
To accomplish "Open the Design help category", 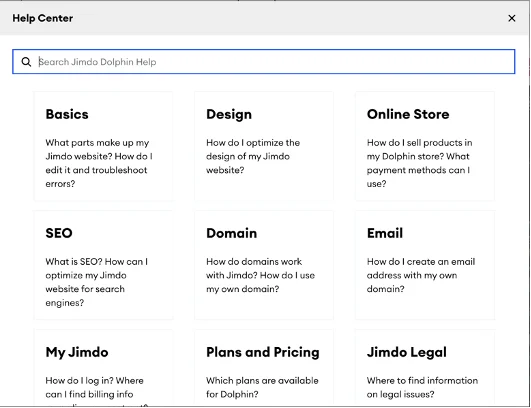I will pyautogui.click(x=264, y=146).
